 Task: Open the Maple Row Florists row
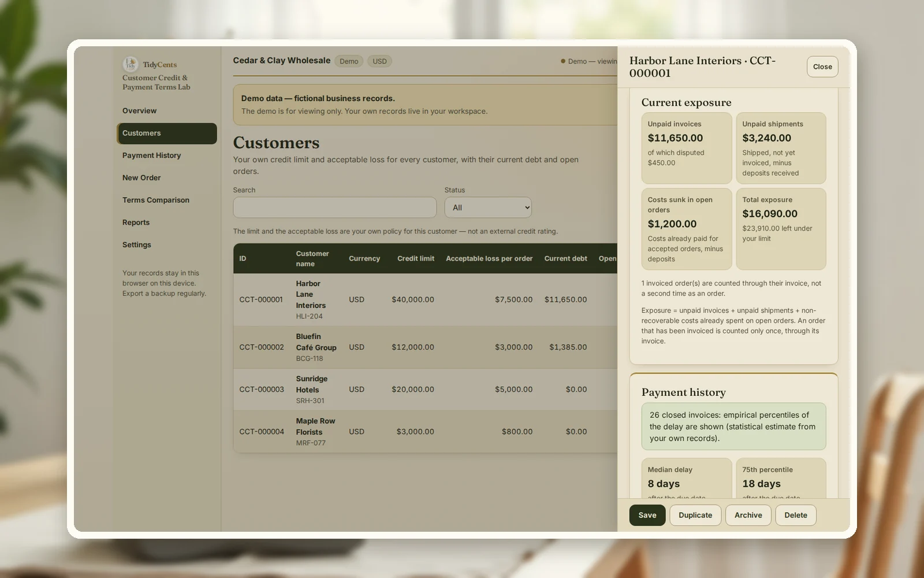tap(425, 432)
